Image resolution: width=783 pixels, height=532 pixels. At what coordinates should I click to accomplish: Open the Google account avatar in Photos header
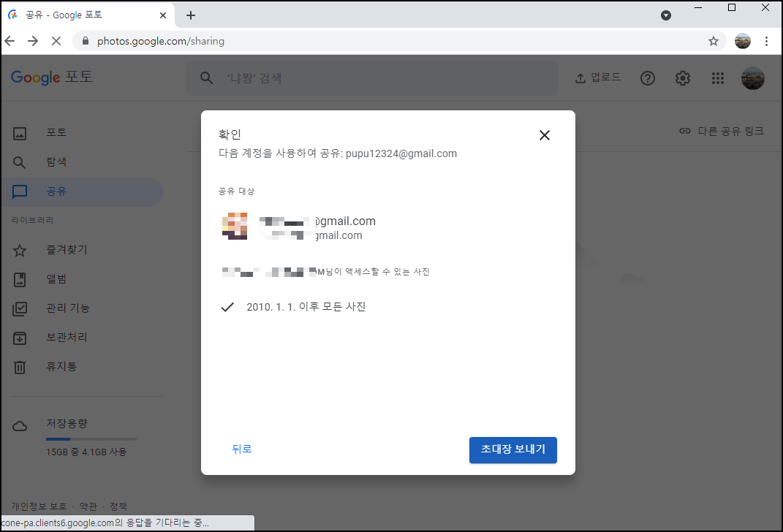[x=753, y=78]
